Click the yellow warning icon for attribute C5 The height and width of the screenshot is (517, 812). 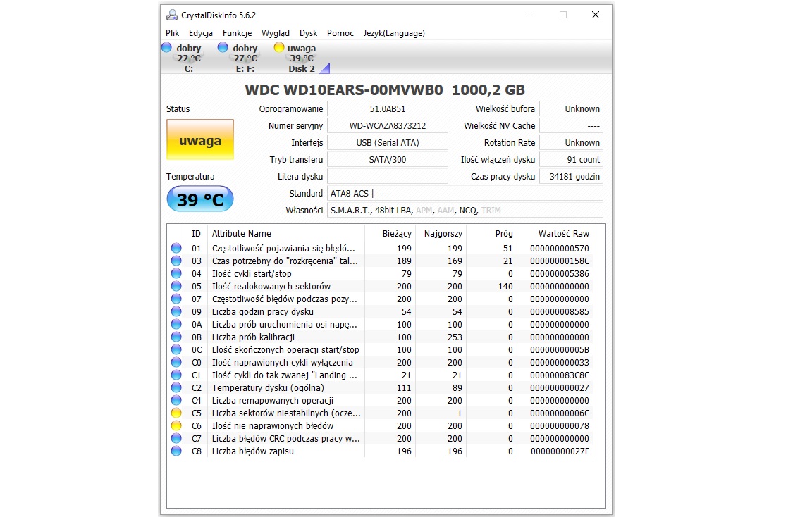point(176,413)
